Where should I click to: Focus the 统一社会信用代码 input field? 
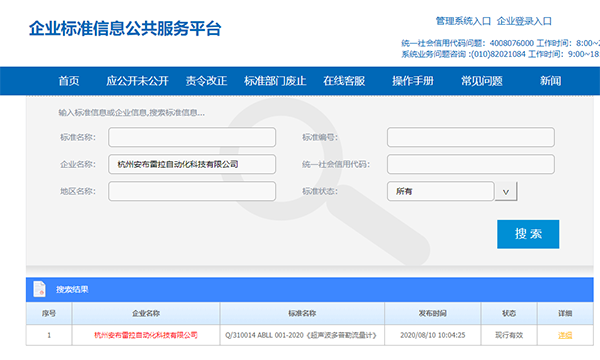[471, 165]
